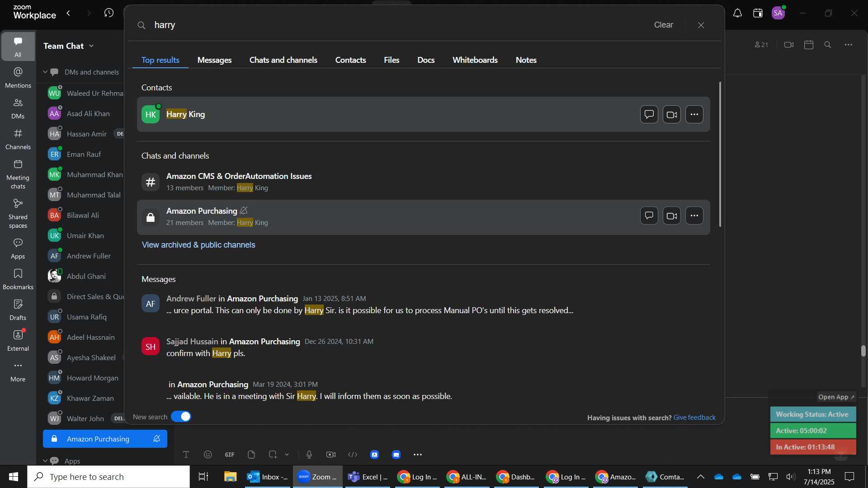Go back with the left arrow

(x=68, y=13)
